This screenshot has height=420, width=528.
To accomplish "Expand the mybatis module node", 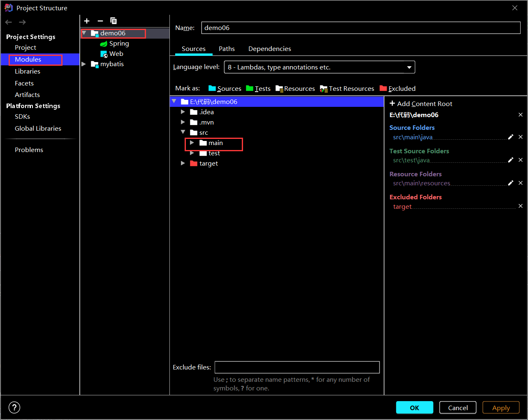I will pyautogui.click(x=84, y=64).
